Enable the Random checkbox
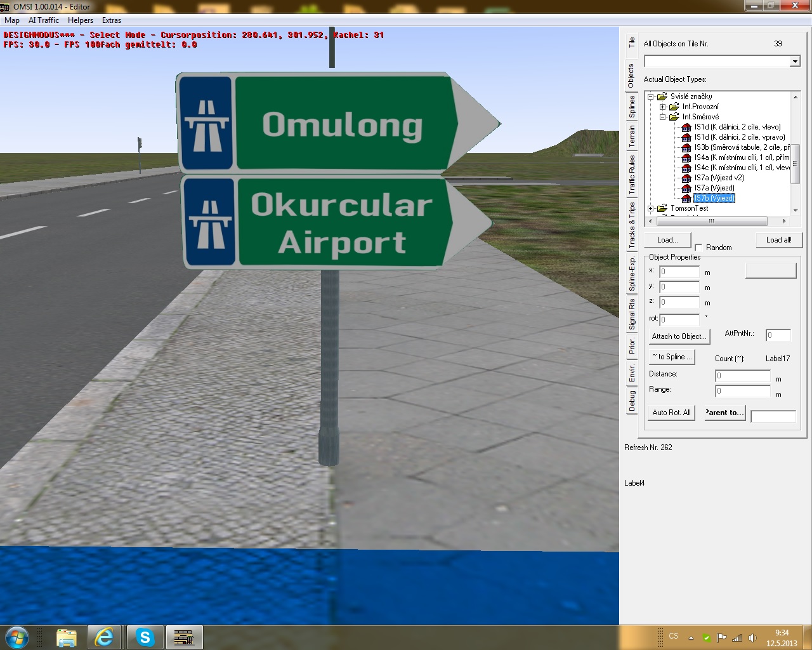This screenshot has height=650, width=812. pyautogui.click(x=698, y=248)
